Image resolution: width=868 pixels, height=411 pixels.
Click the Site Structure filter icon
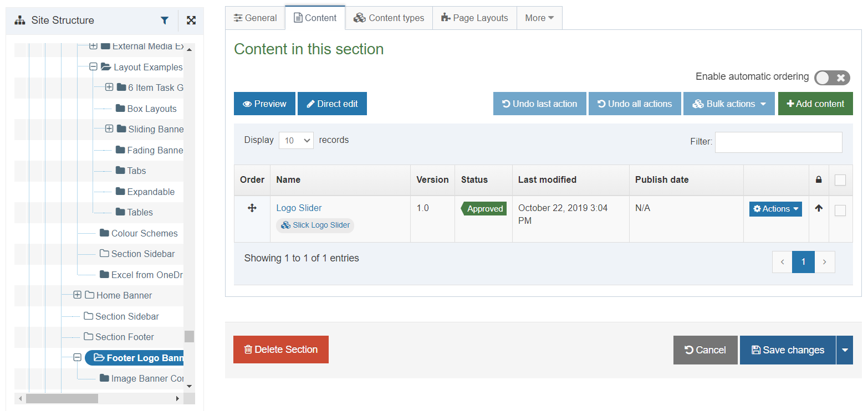[x=165, y=20]
